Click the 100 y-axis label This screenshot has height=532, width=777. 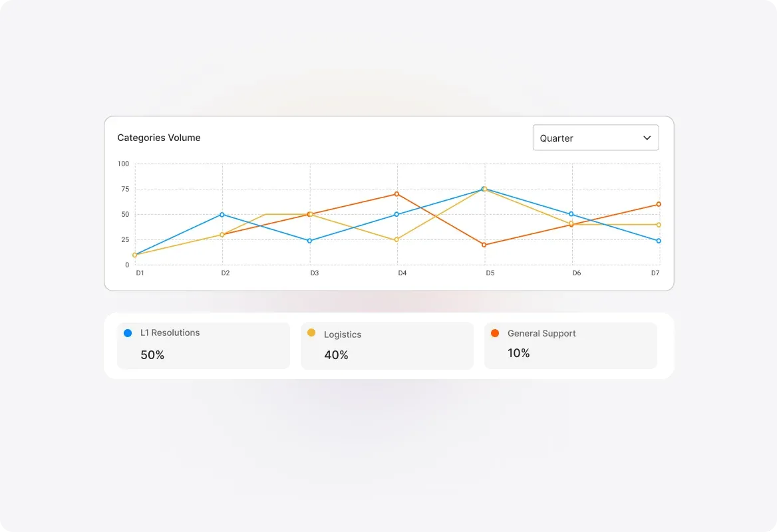[123, 164]
